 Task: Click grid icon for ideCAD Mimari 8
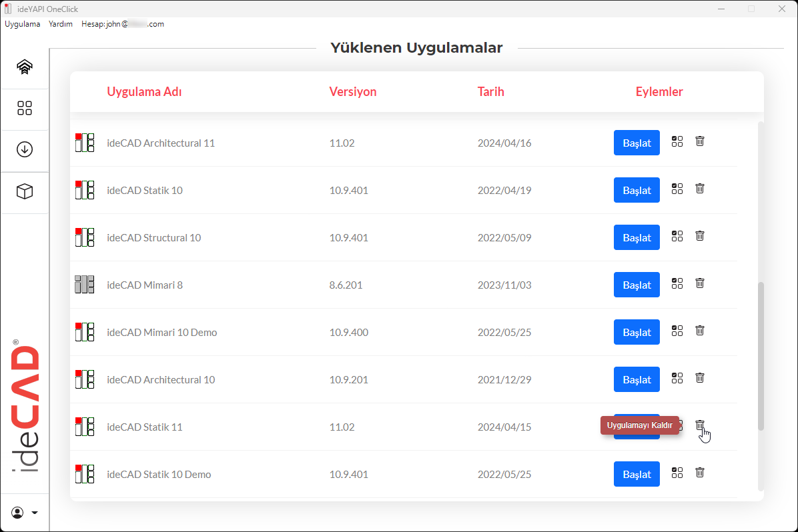[x=677, y=283]
